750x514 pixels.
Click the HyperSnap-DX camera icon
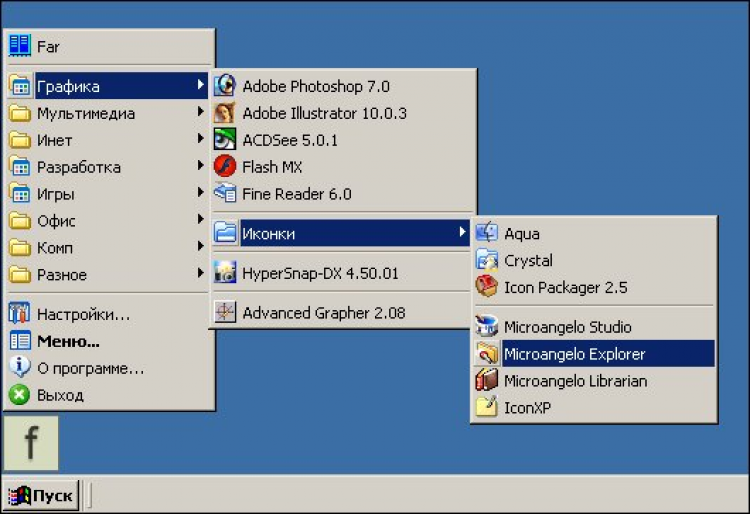point(225,273)
